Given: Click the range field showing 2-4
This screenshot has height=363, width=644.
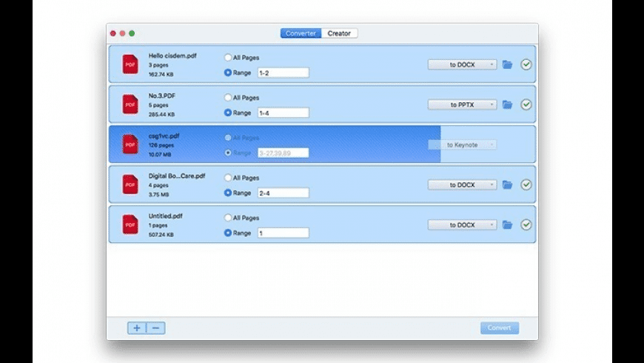Looking at the screenshot, I should click(284, 193).
